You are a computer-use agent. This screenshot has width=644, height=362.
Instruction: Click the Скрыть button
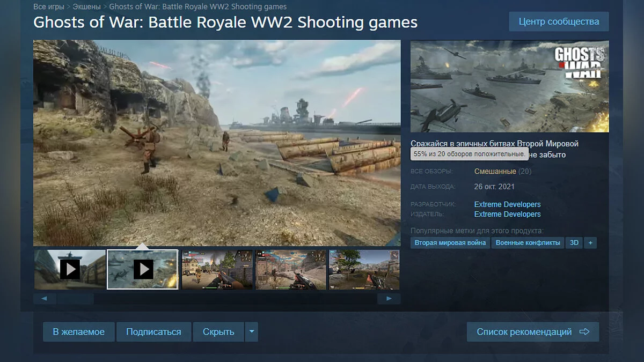click(x=218, y=332)
